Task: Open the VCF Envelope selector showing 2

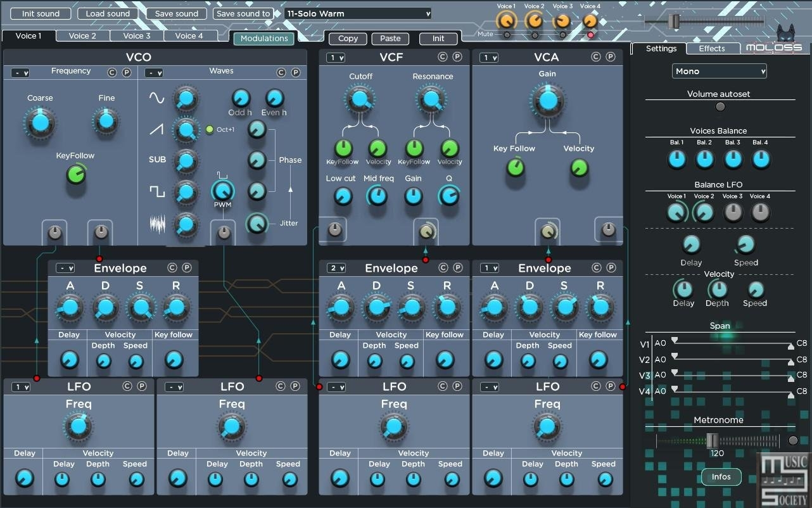Action: 336,268
